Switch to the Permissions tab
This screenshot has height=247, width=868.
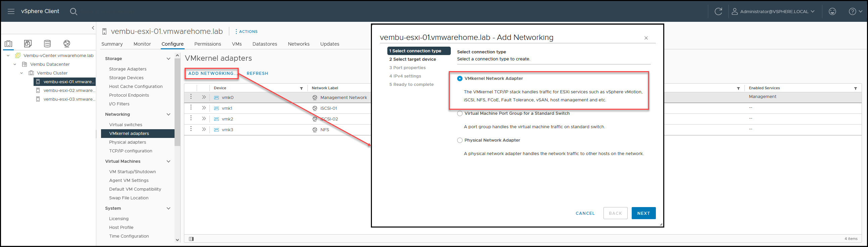(207, 44)
